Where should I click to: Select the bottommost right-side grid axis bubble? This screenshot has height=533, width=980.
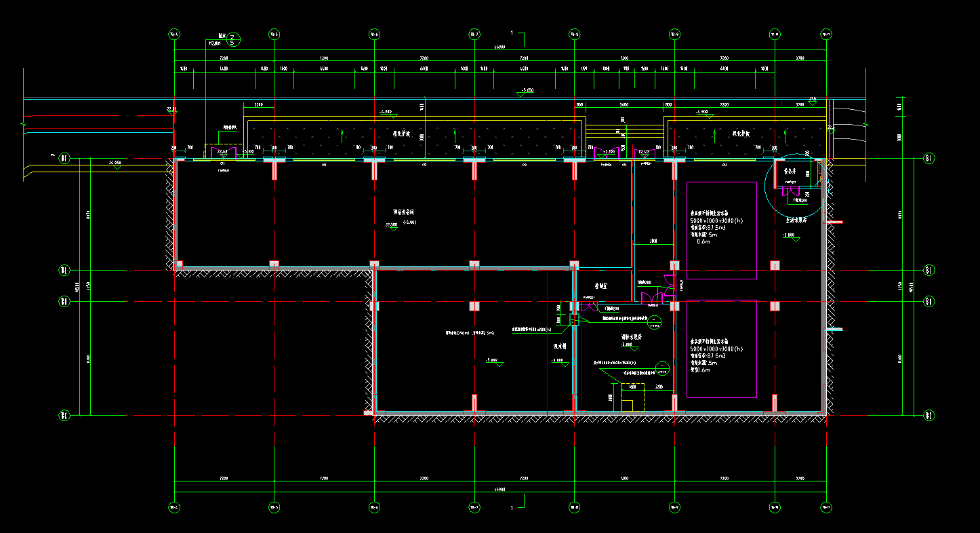click(928, 415)
